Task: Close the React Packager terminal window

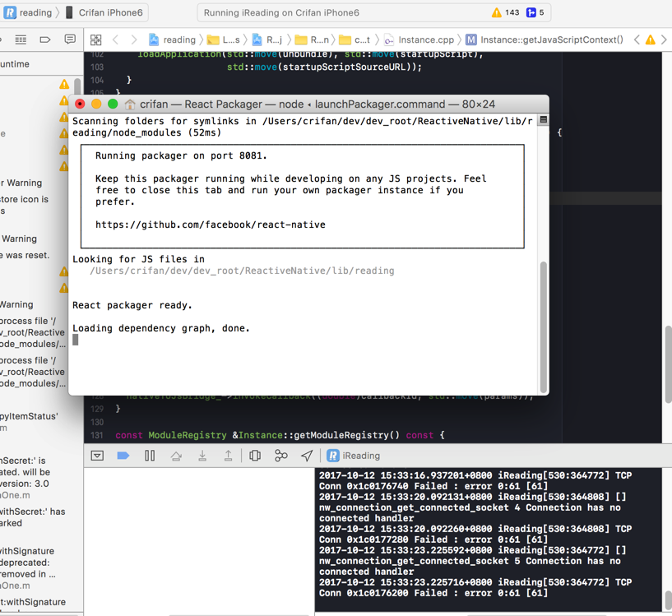Action: 80,104
